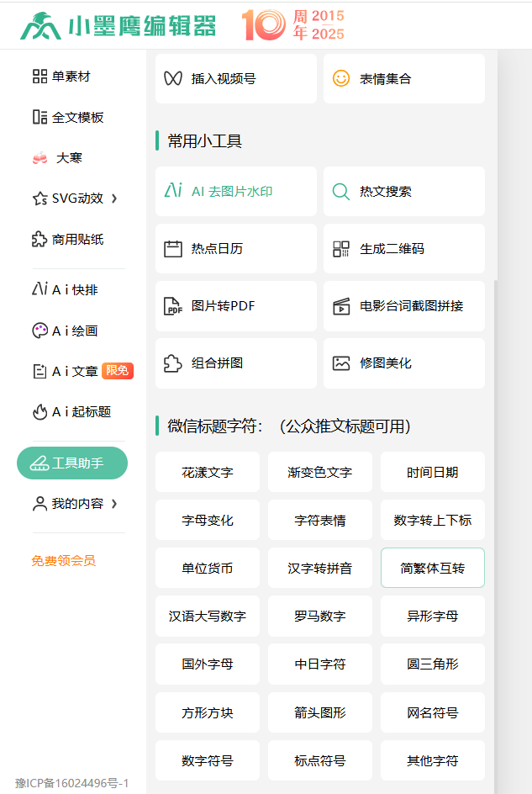Open the 单位货币 character tool
The image size is (532, 794).
(x=208, y=568)
